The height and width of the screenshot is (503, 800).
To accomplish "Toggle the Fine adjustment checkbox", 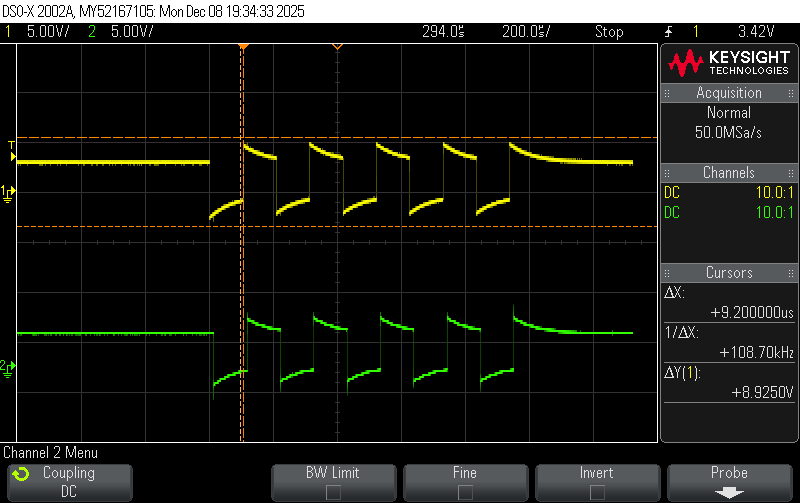I will (465, 491).
